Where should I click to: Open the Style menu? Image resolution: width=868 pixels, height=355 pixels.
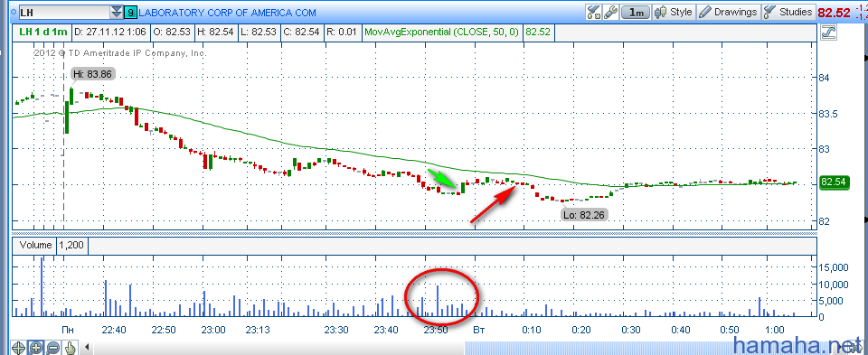pos(673,12)
